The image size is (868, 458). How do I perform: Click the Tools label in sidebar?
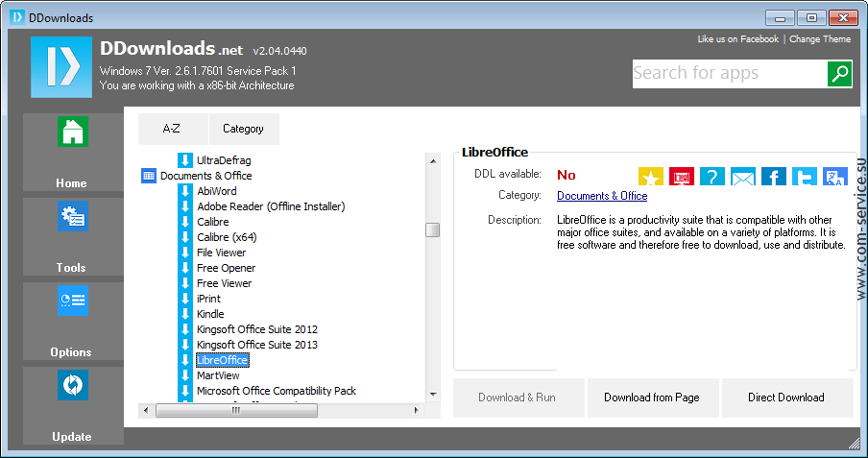71,268
